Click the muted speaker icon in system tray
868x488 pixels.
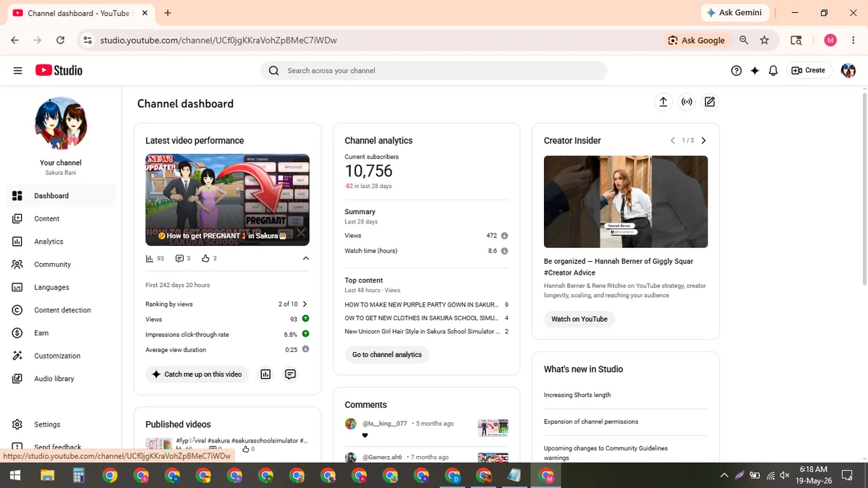point(786,475)
